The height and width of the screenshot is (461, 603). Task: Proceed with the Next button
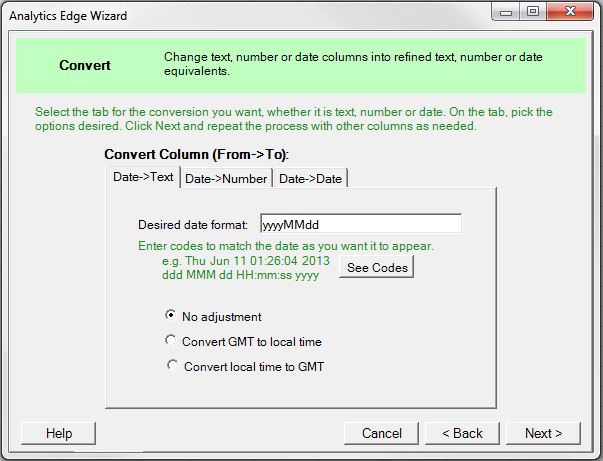coord(543,433)
